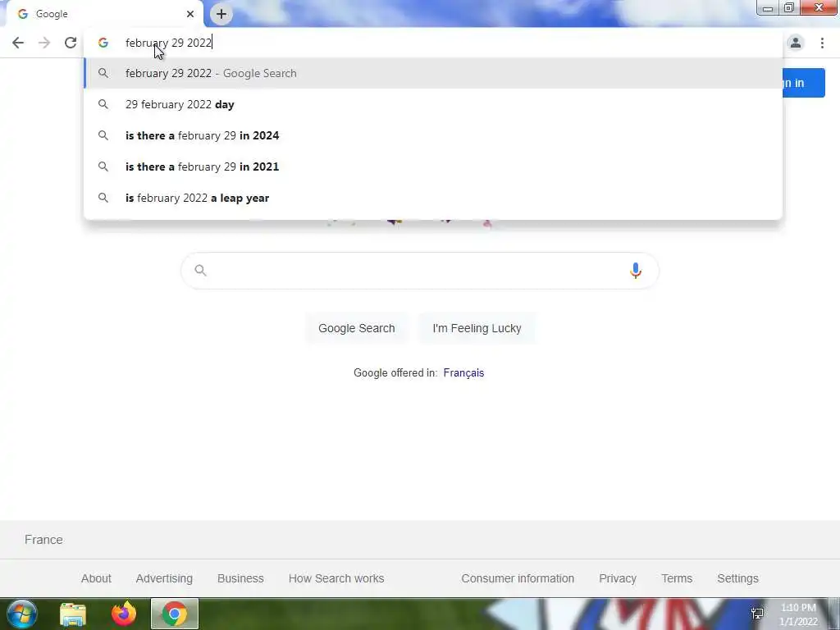Switch language to Français
This screenshot has width=840, height=630.
(464, 373)
